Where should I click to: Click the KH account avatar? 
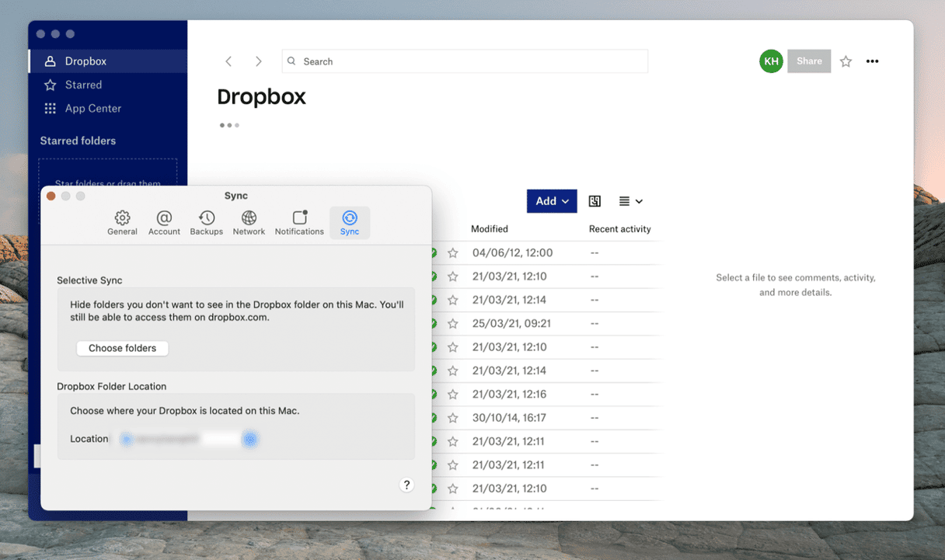770,61
